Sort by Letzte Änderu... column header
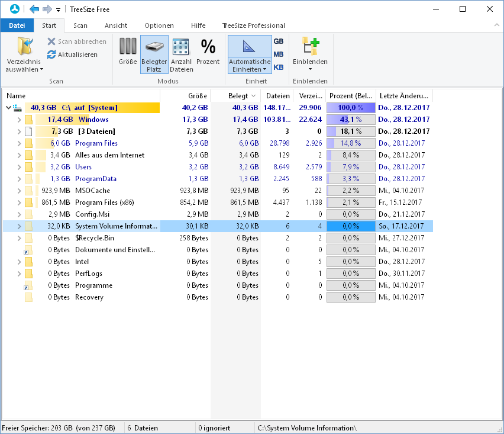 (x=404, y=96)
